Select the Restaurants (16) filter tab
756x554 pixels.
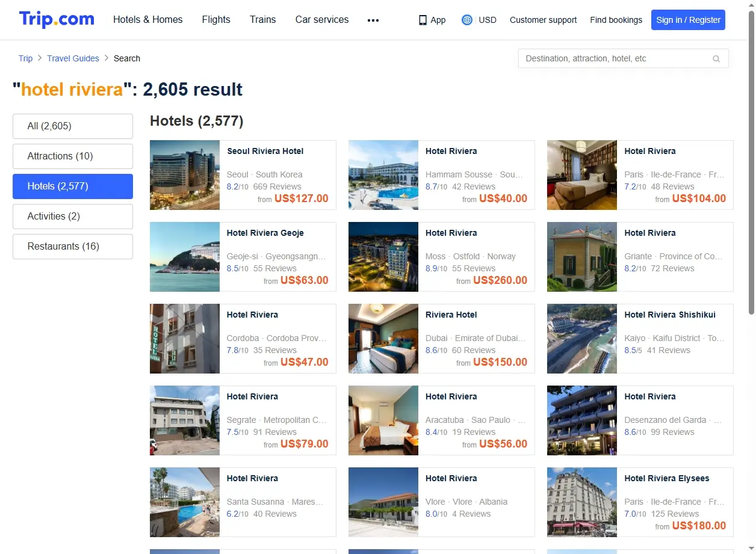click(x=73, y=247)
